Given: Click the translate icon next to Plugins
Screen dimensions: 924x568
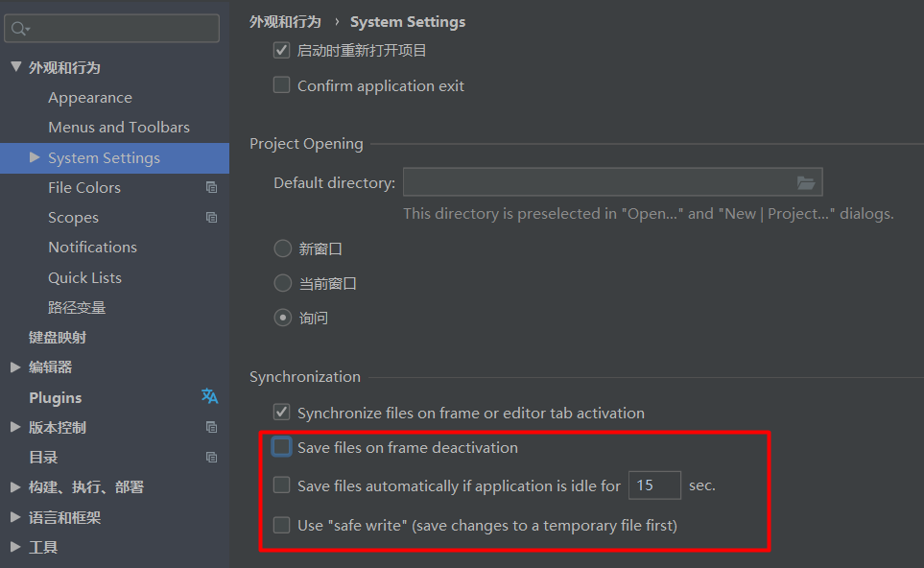Looking at the screenshot, I should pos(210,396).
